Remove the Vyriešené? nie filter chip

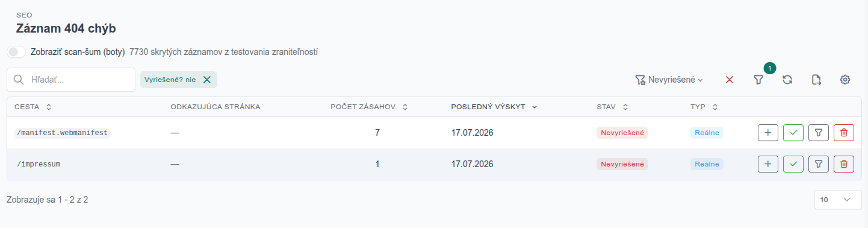(x=206, y=80)
